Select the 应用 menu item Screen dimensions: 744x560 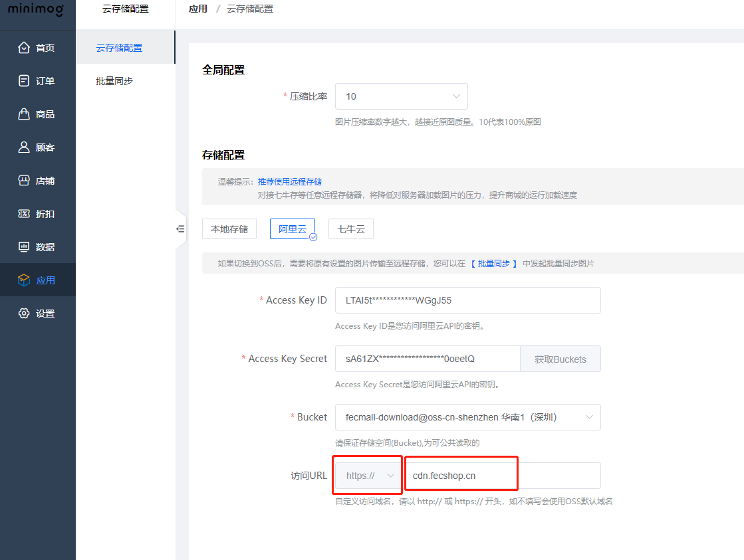38,280
